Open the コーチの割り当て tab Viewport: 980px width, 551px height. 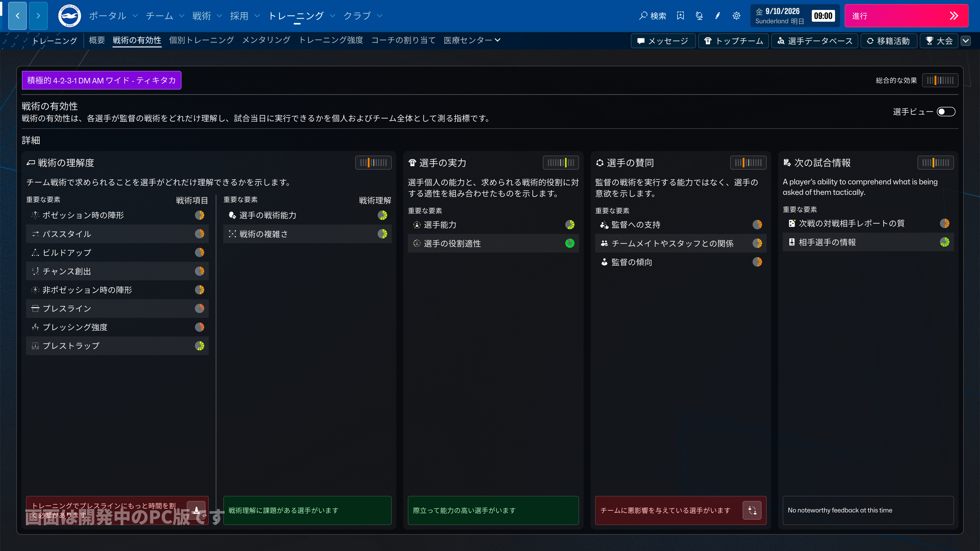(x=403, y=40)
